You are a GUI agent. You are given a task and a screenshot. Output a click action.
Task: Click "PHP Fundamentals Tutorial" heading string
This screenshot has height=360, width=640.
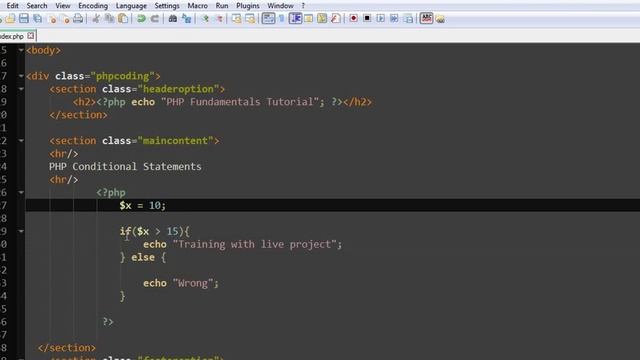pyautogui.click(x=240, y=102)
